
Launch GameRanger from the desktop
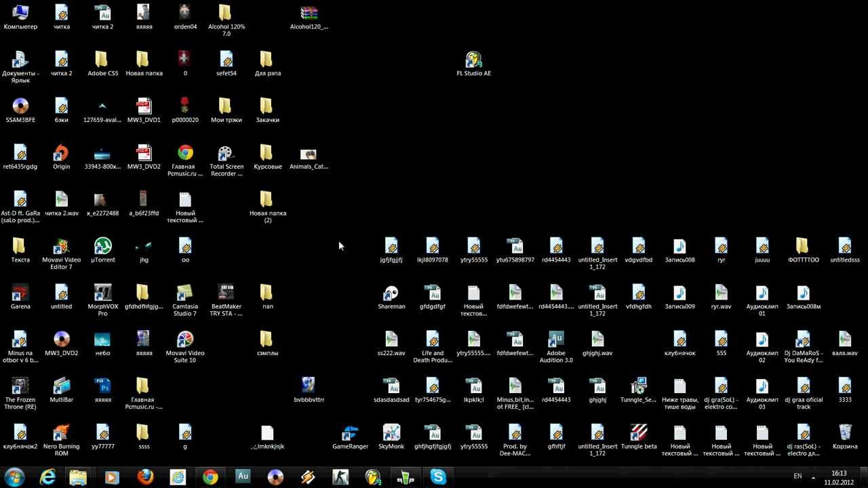click(350, 438)
